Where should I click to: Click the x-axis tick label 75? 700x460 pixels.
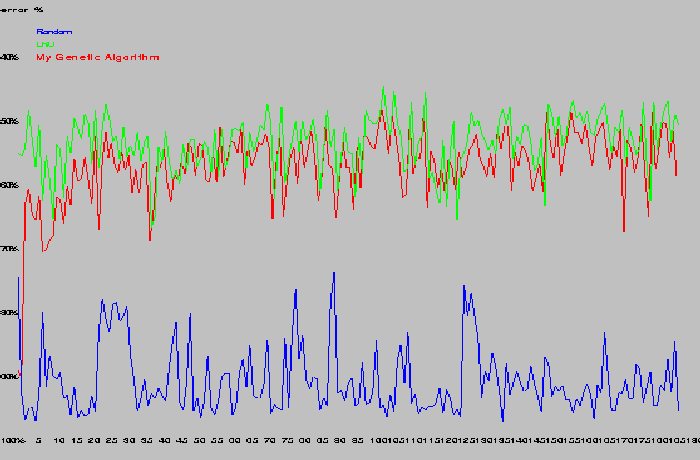[x=287, y=440]
